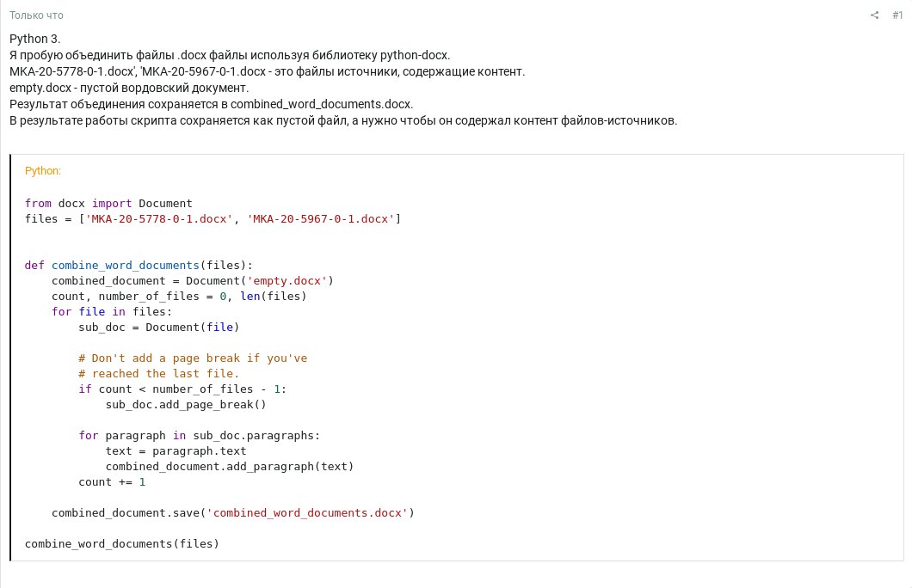Click the 'combined_document.save(...)' code line
Viewport: 912px width, 588px height.
pyautogui.click(x=233, y=513)
